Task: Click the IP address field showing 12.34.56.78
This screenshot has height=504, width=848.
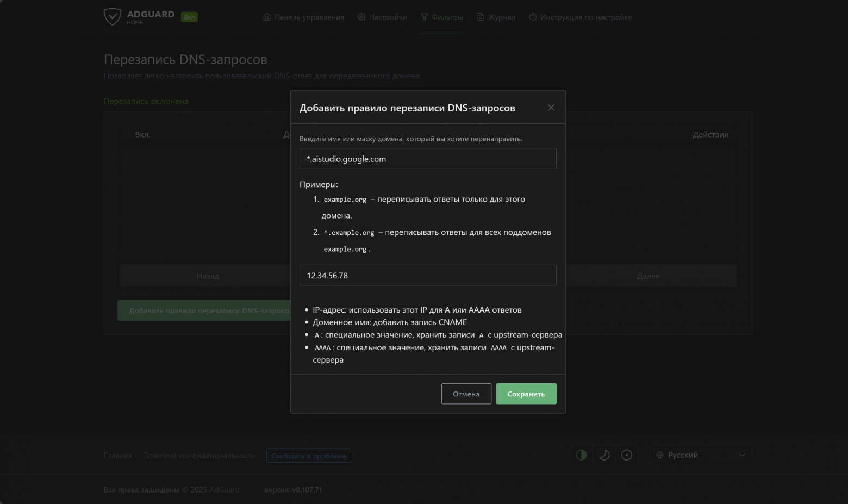Action: pos(428,275)
